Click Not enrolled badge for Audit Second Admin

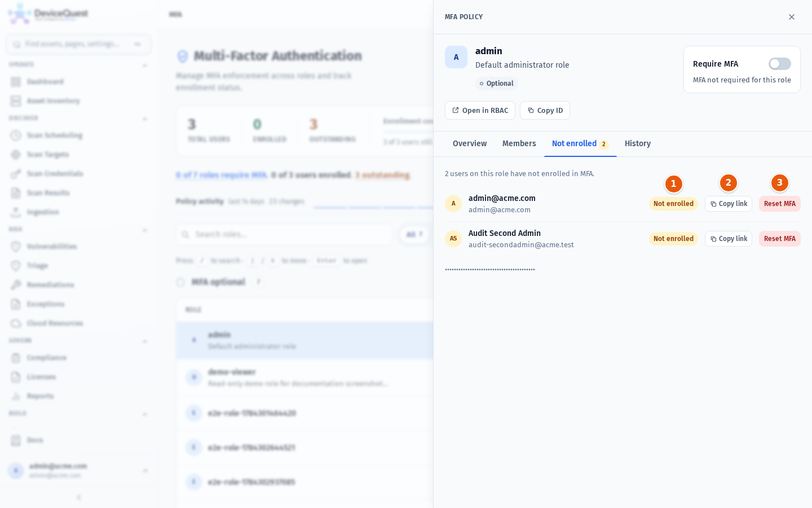(673, 239)
